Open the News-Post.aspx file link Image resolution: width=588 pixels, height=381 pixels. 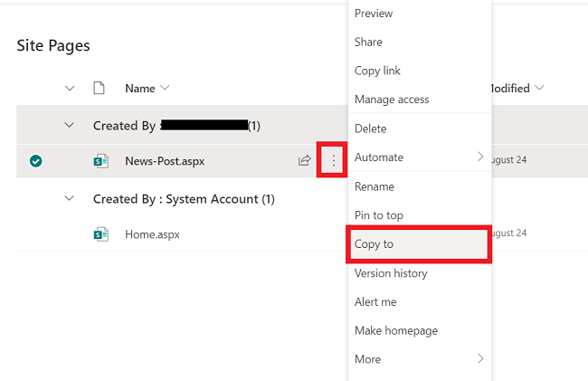pyautogui.click(x=165, y=161)
